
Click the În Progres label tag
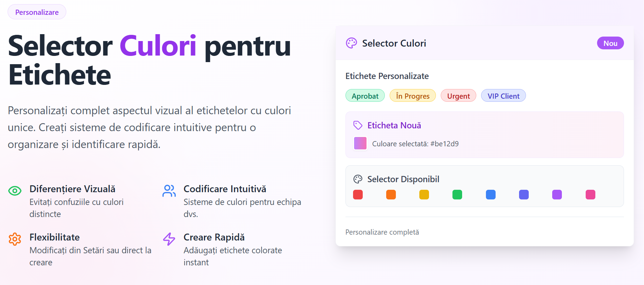tap(413, 96)
